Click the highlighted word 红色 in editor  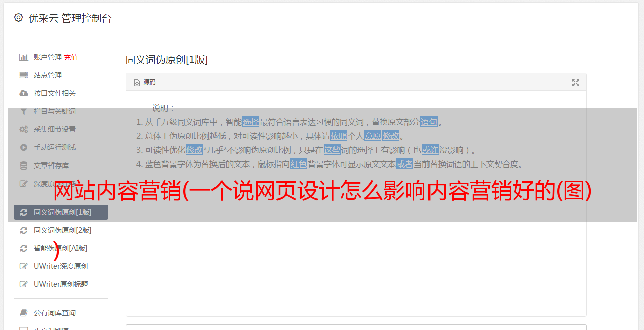click(x=299, y=164)
